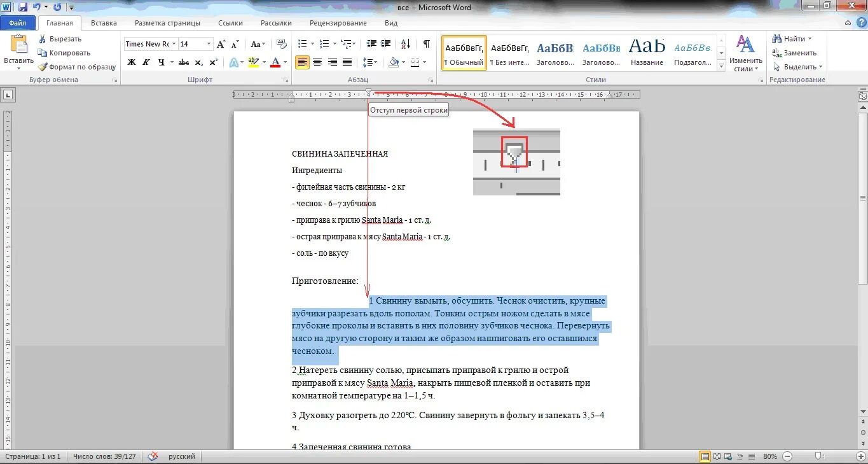
Task: Align text left
Action: (x=303, y=62)
